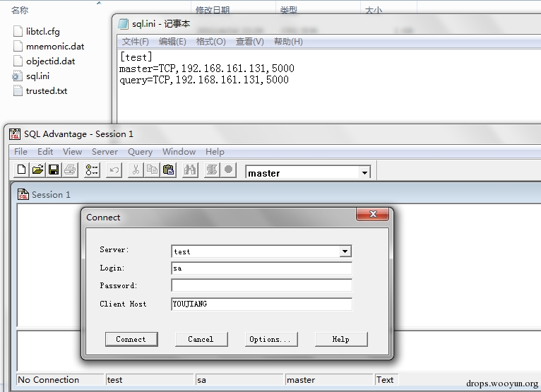Open the Window menu

point(179,151)
